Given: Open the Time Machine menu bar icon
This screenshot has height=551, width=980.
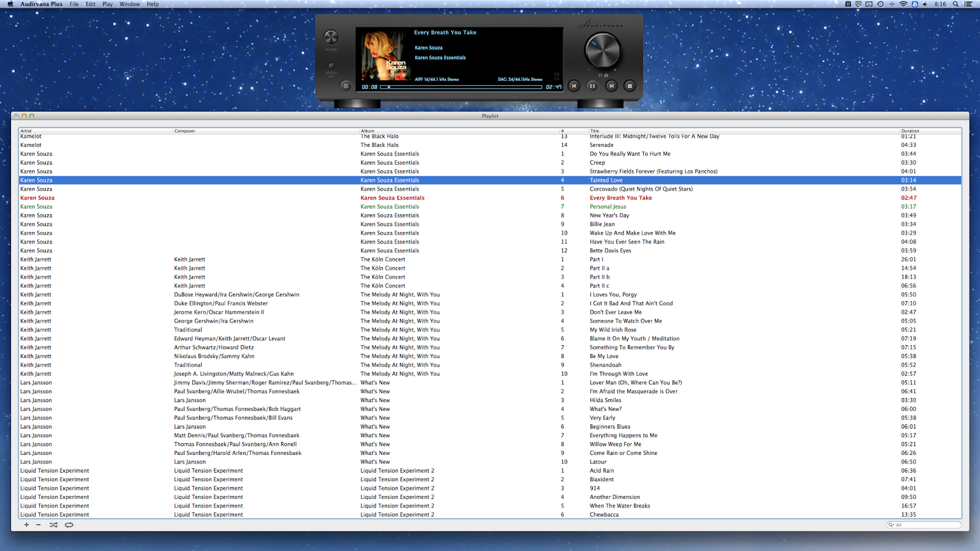Looking at the screenshot, I should click(x=880, y=4).
